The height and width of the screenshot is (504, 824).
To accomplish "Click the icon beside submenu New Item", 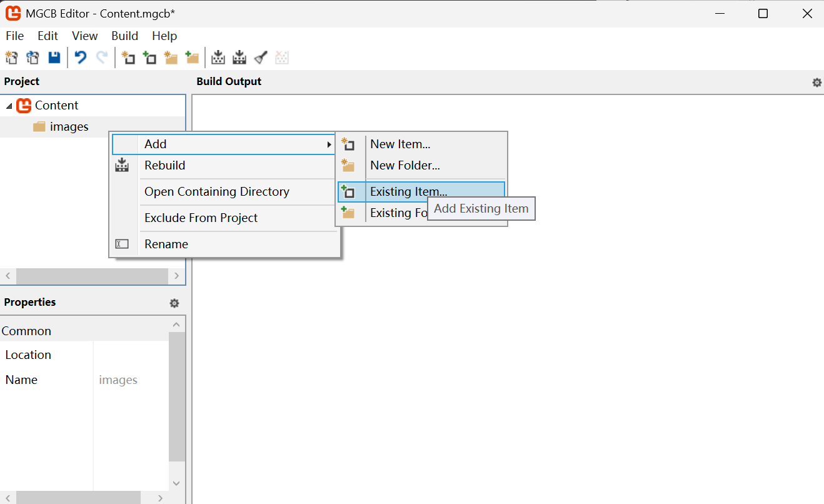I will [x=348, y=144].
